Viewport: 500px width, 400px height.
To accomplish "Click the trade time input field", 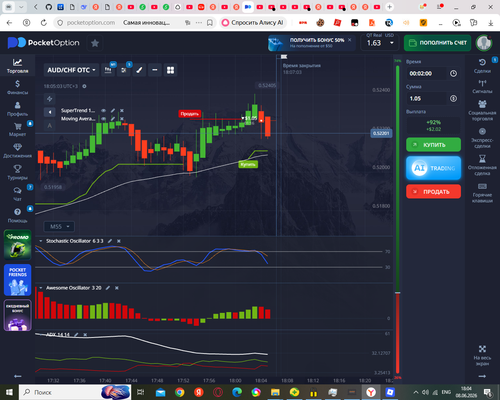I will [x=427, y=73].
